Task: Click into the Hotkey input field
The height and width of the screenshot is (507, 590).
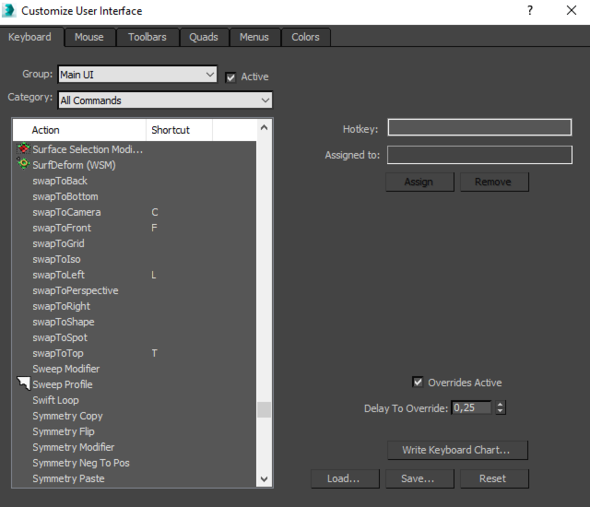Action: click(x=480, y=127)
